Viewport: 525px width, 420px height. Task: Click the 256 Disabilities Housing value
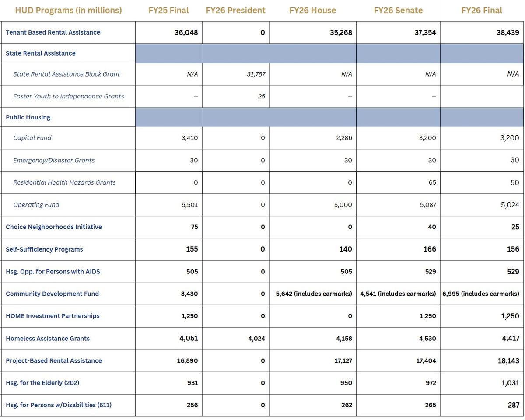click(x=192, y=405)
